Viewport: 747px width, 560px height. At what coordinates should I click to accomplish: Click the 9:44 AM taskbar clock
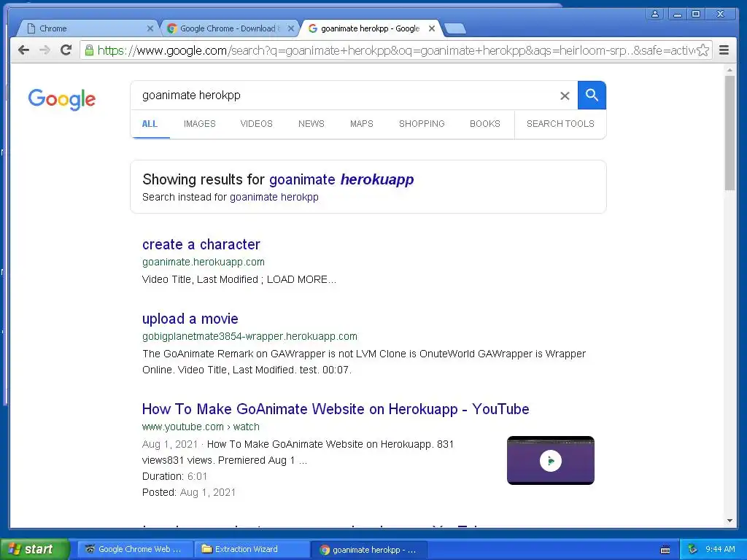(720, 549)
